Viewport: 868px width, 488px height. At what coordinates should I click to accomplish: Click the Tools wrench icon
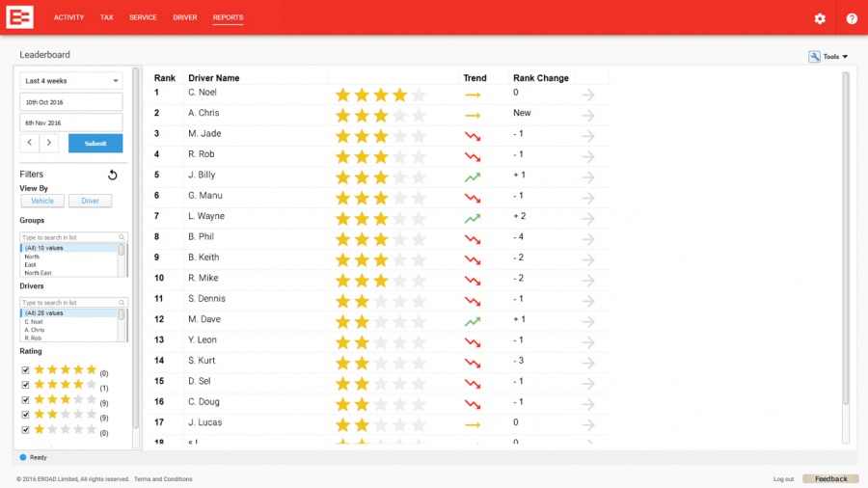pos(814,57)
